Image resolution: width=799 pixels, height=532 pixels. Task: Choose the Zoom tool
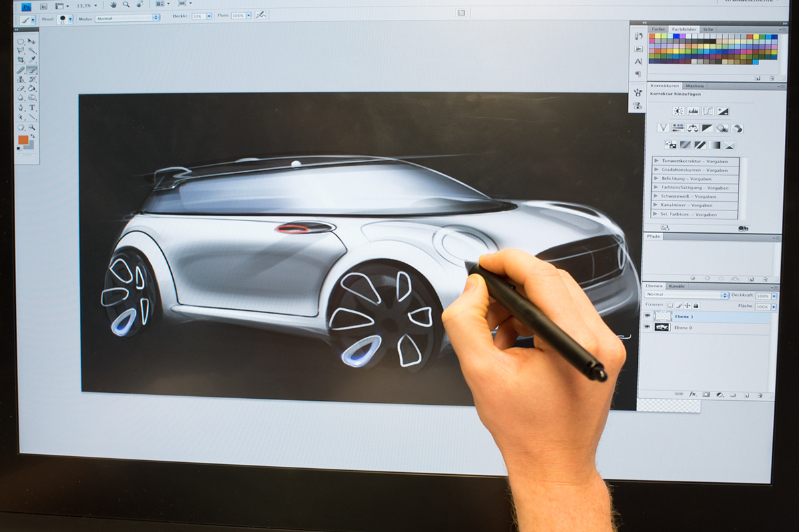[33, 127]
